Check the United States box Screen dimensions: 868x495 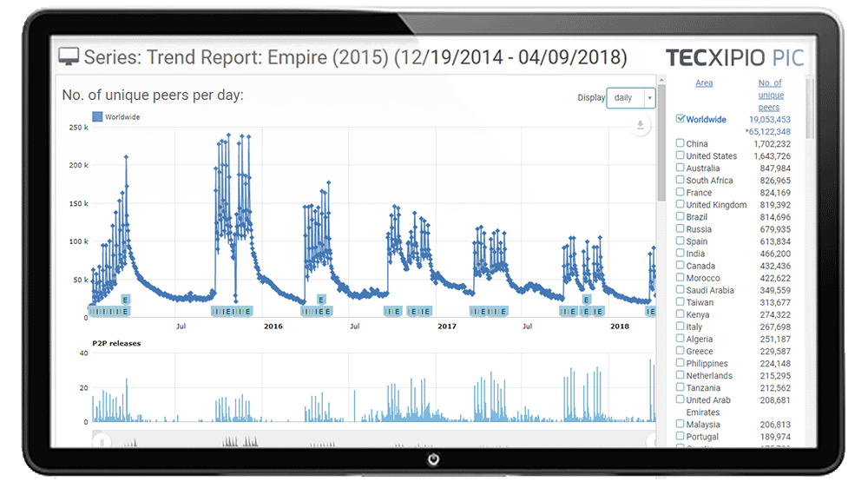pos(681,155)
